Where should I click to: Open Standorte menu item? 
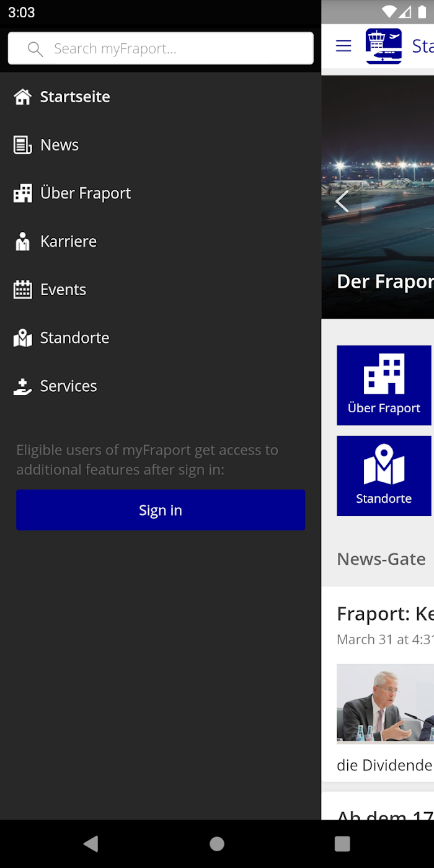click(161, 338)
